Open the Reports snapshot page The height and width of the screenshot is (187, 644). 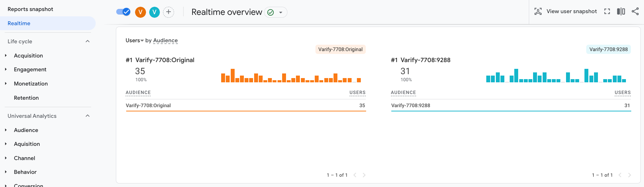30,9
